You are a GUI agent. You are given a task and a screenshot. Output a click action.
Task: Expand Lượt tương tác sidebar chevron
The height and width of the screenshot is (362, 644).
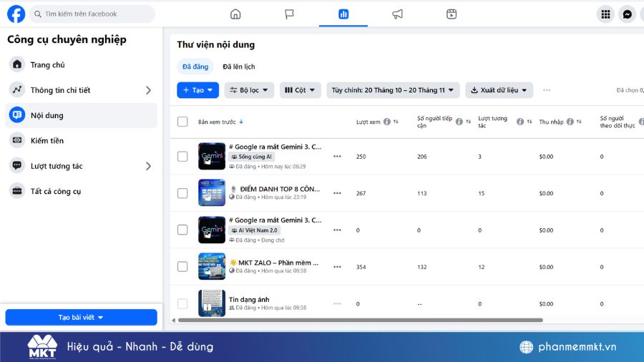pos(148,166)
